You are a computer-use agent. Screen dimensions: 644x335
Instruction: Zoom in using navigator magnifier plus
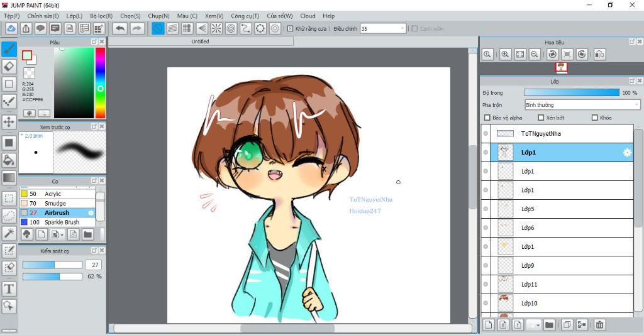click(x=505, y=54)
